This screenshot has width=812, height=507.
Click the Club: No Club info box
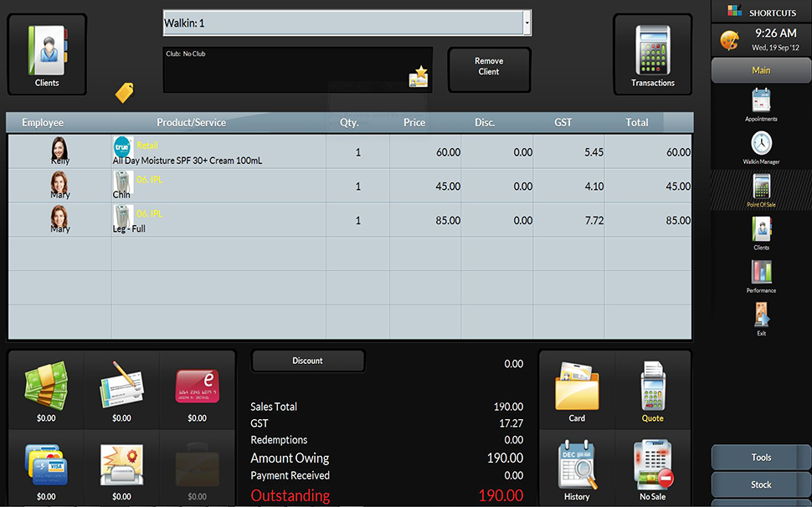298,70
